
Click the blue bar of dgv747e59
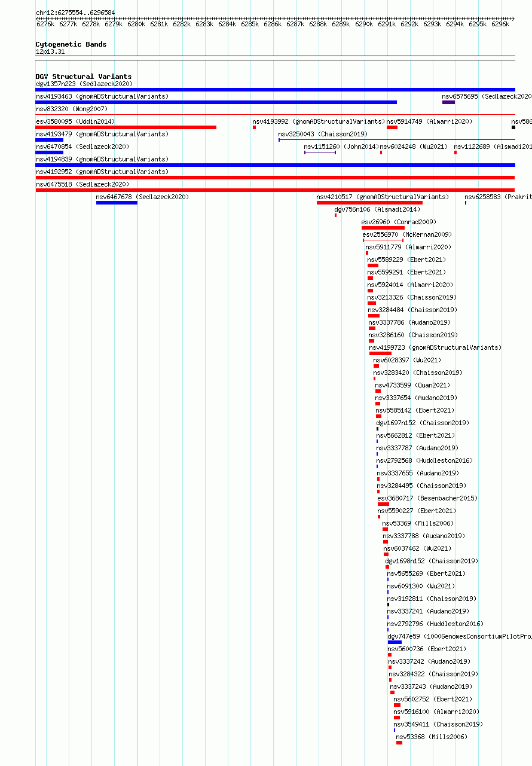395,642
